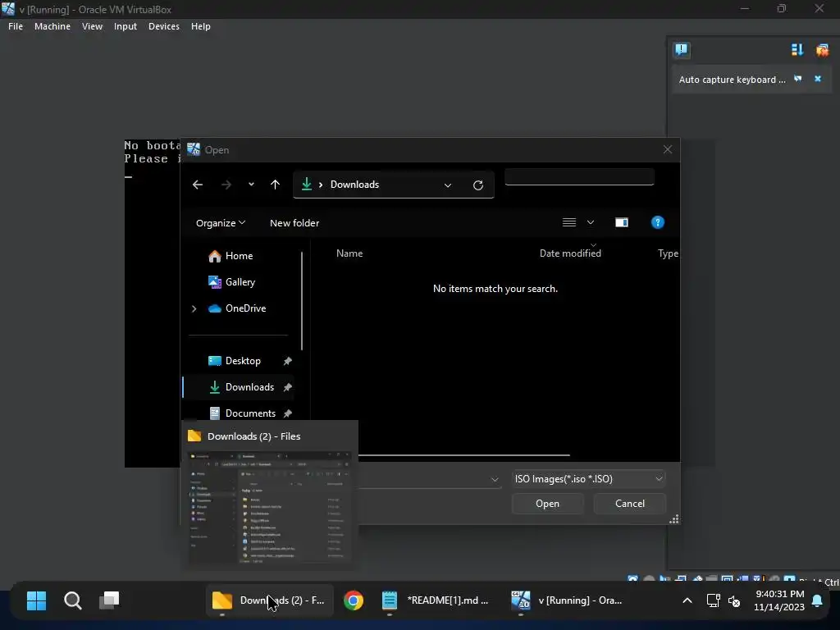Open the File menu in VirtualBox

[x=16, y=26]
